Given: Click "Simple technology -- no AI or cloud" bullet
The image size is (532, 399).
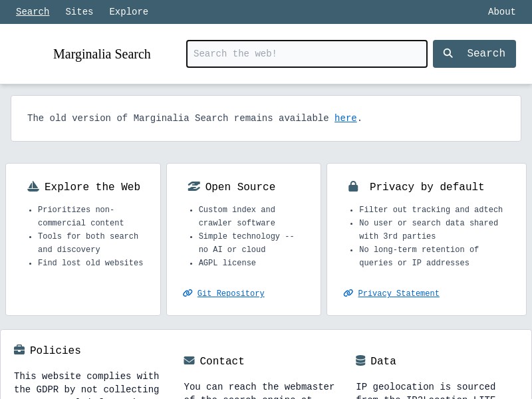Looking at the screenshot, I should (246, 243).
